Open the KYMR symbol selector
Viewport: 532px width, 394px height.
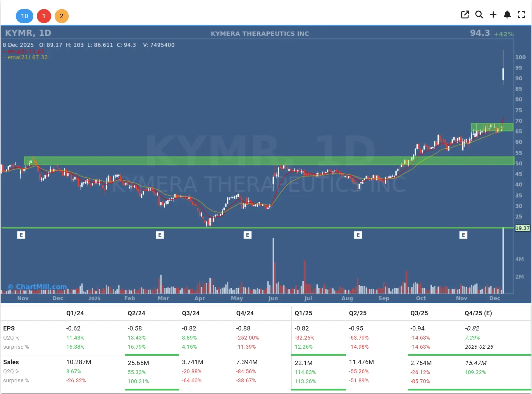pos(18,33)
